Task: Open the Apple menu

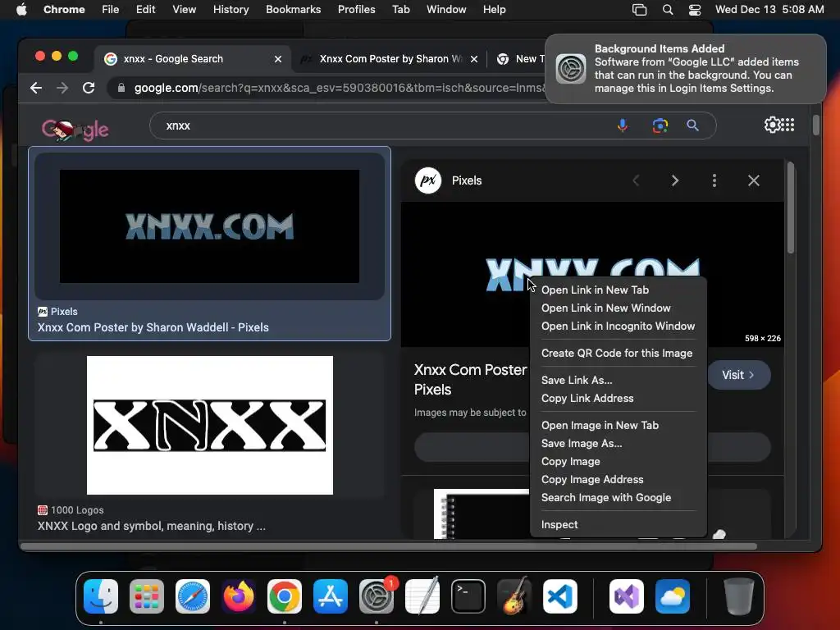Action: 21,9
